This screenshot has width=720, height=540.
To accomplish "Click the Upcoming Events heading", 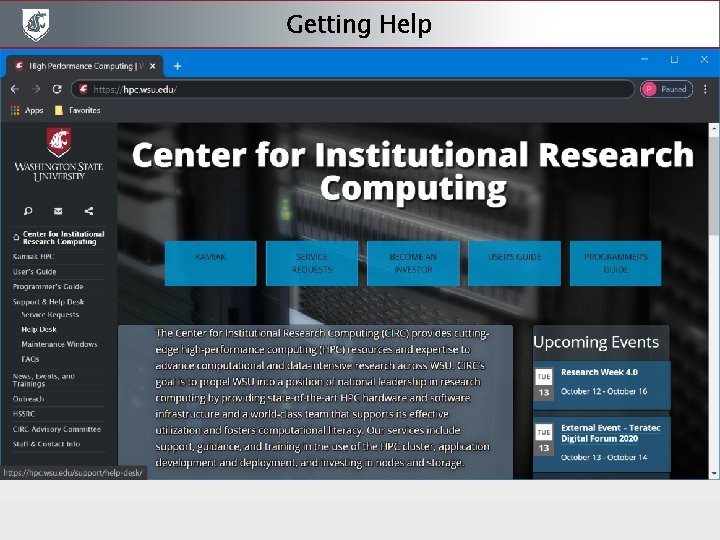I will pyautogui.click(x=596, y=342).
